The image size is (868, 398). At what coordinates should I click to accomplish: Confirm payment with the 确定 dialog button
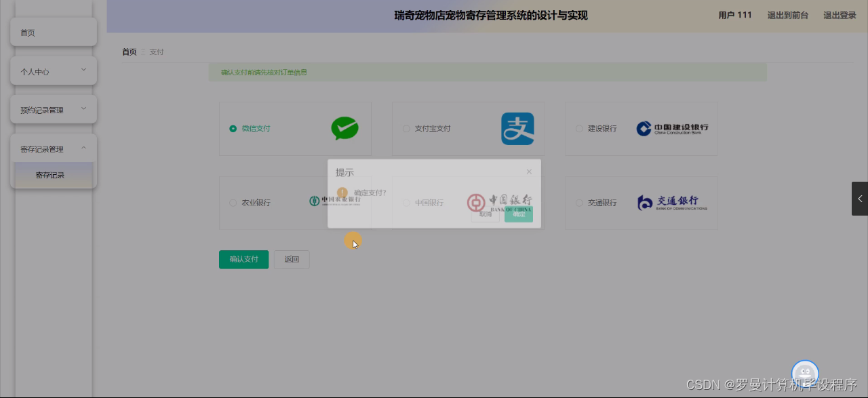[x=519, y=213]
